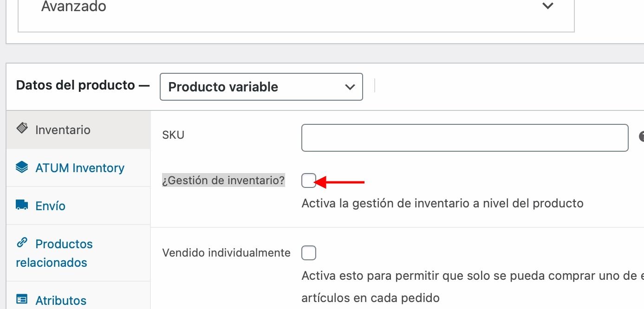Switch to the ATUM Inventory tab
The height and width of the screenshot is (309, 644).
click(78, 167)
